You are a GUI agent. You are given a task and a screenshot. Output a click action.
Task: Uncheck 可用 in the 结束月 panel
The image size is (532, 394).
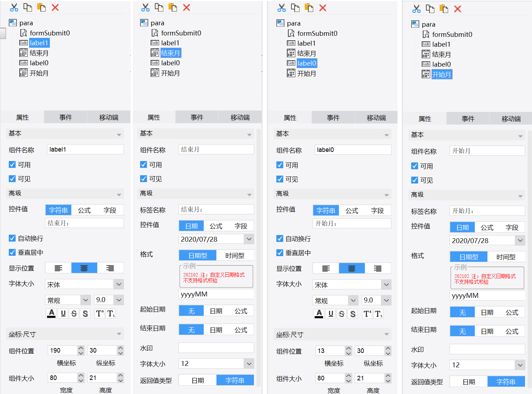coord(144,165)
